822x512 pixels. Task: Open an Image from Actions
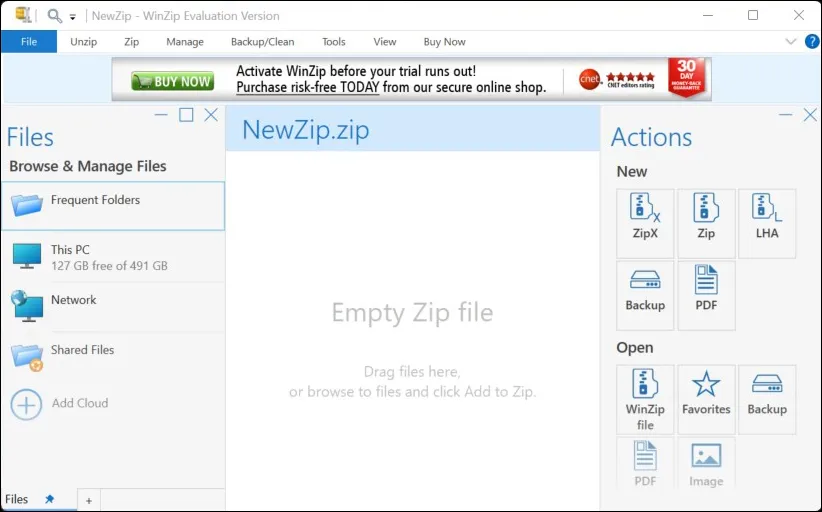point(706,464)
